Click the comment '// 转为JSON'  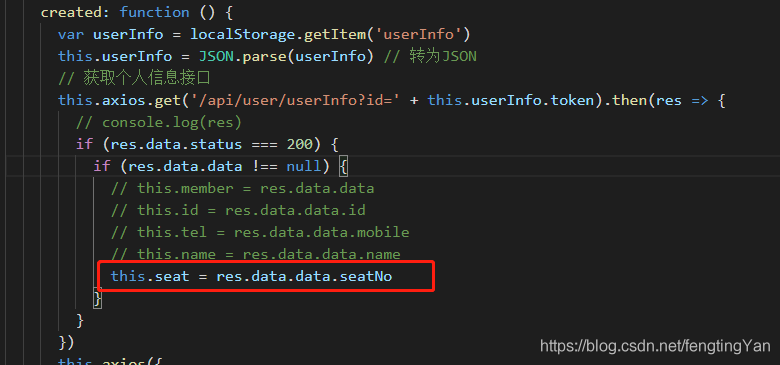coord(430,56)
